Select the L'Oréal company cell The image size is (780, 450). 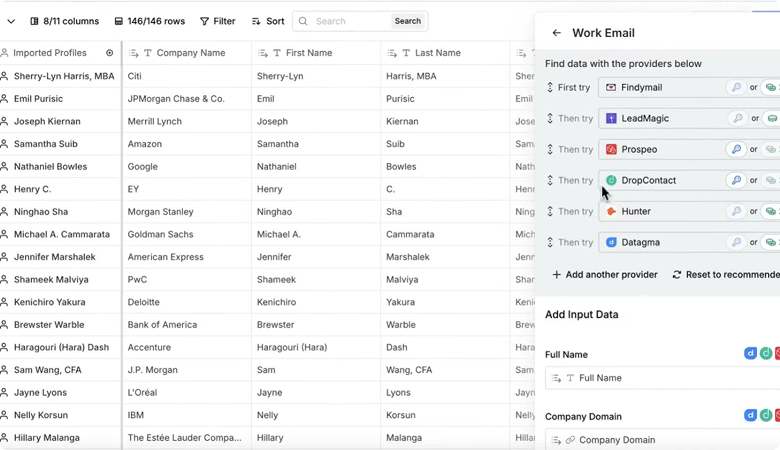click(x=187, y=392)
